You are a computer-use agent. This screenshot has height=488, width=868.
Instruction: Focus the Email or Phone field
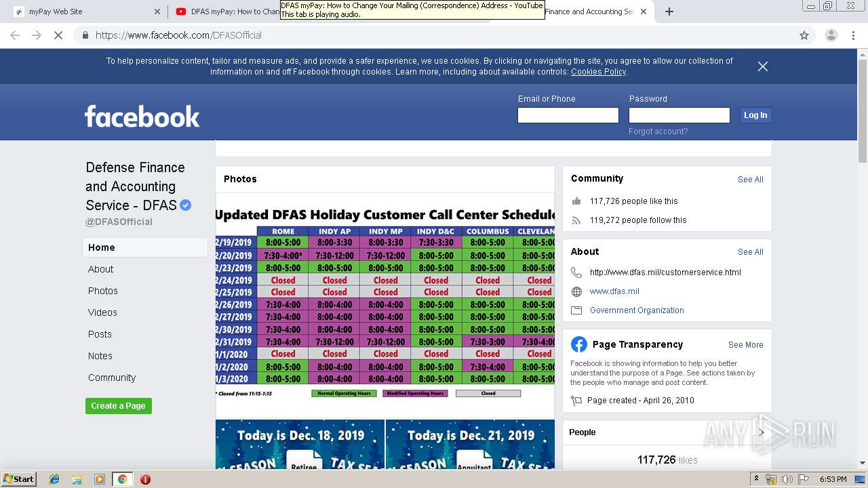tap(568, 115)
